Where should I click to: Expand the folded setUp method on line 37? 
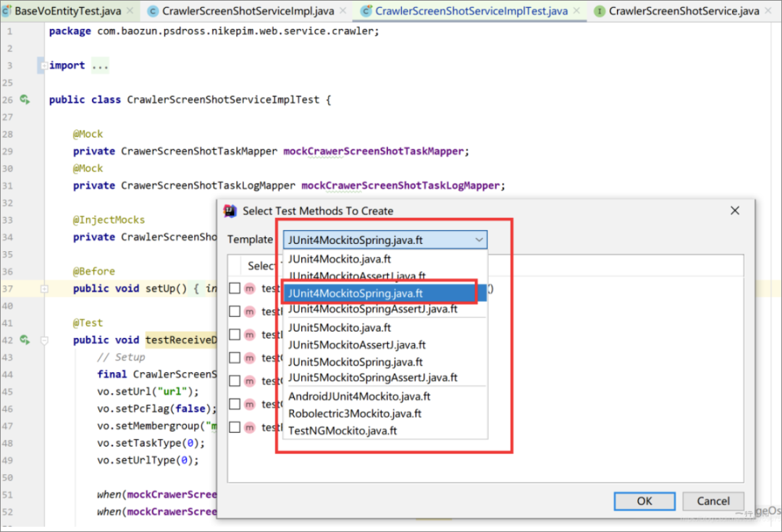click(44, 288)
